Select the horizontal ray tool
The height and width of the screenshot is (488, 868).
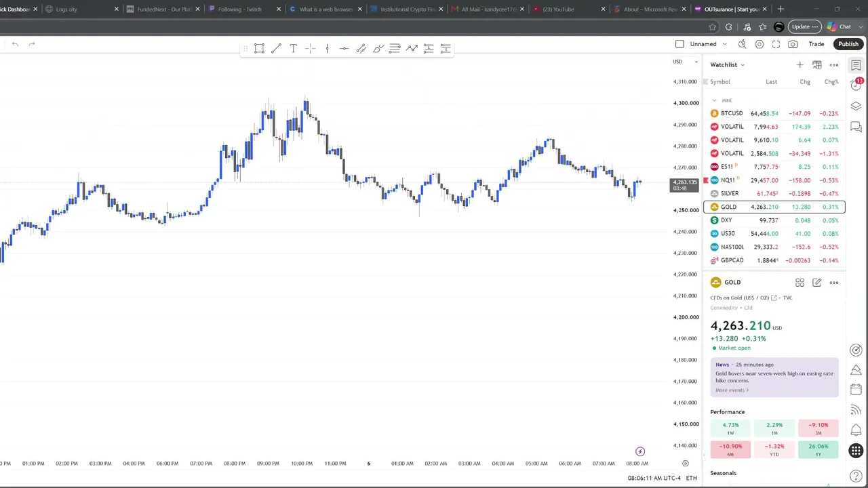point(344,48)
